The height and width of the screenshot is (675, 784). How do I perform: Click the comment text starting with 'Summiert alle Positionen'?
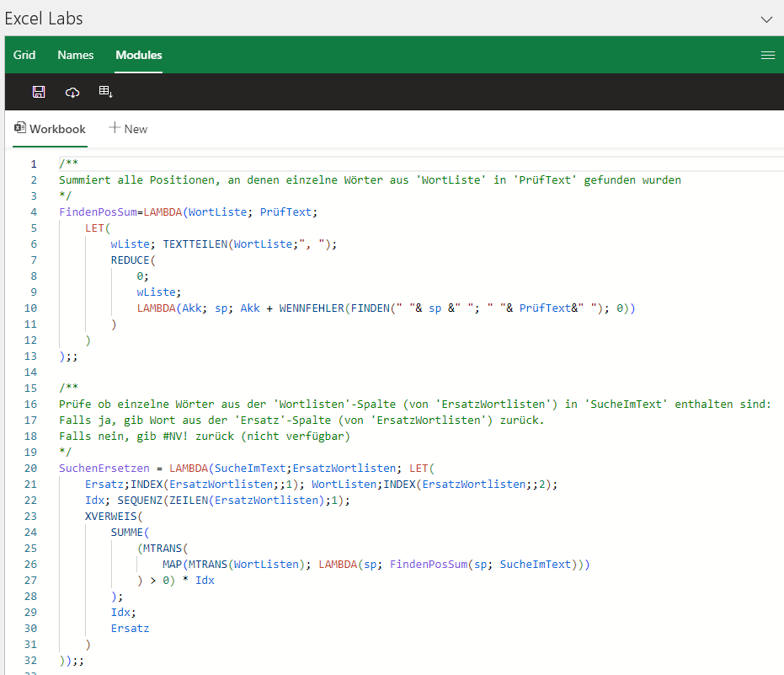[370, 180]
